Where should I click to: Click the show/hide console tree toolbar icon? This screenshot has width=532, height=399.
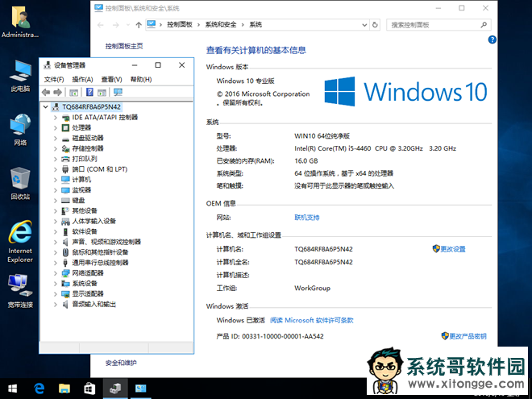pyautogui.click(x=73, y=92)
